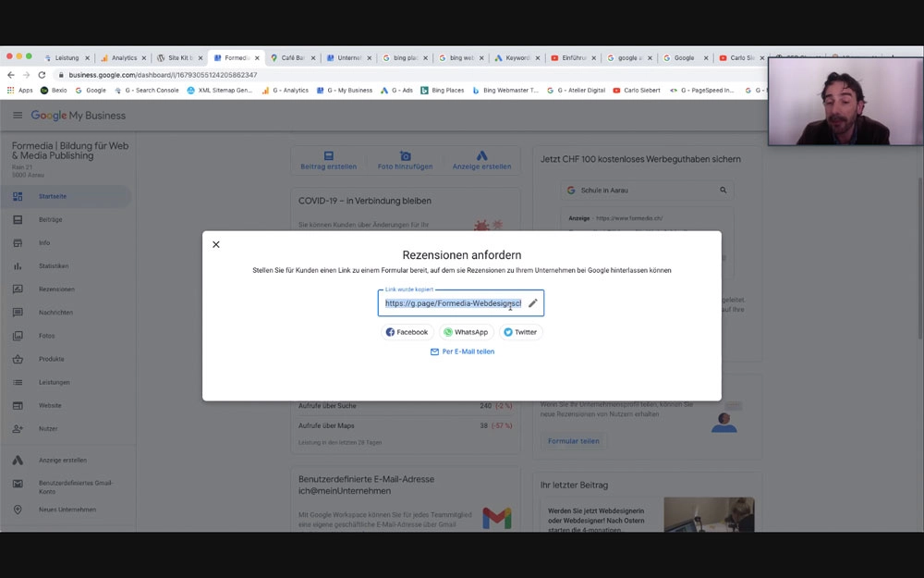The height and width of the screenshot is (578, 924).
Task: Click the copied review link field
Action: pos(453,302)
